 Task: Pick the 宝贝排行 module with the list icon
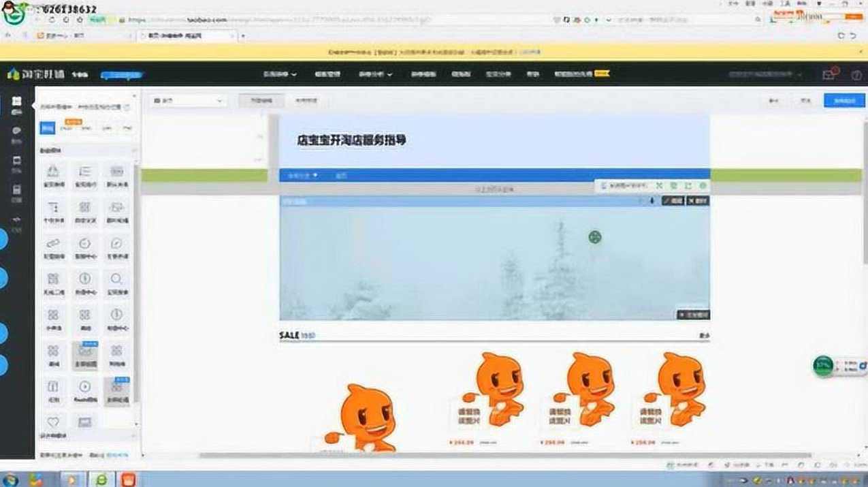point(85,176)
